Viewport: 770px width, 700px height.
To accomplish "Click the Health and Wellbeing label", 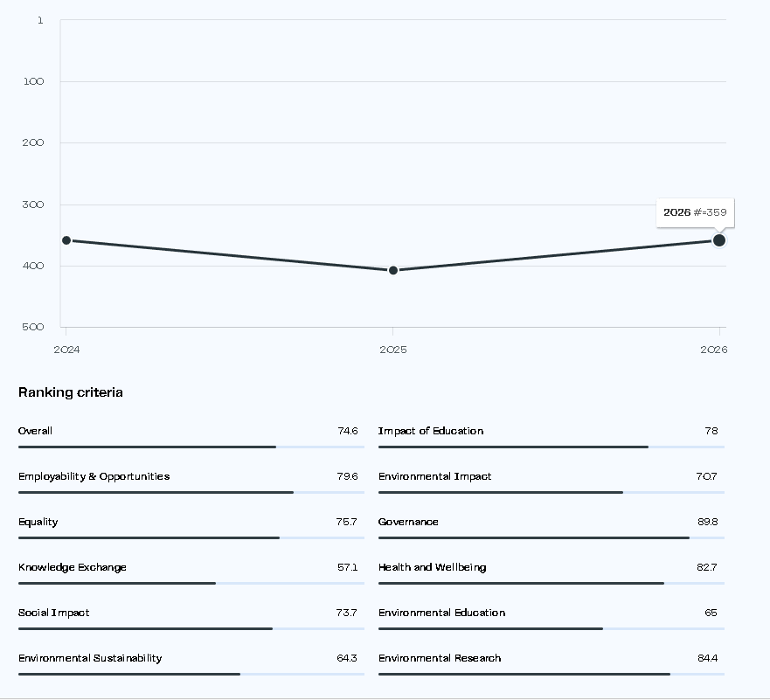I will [x=432, y=567].
